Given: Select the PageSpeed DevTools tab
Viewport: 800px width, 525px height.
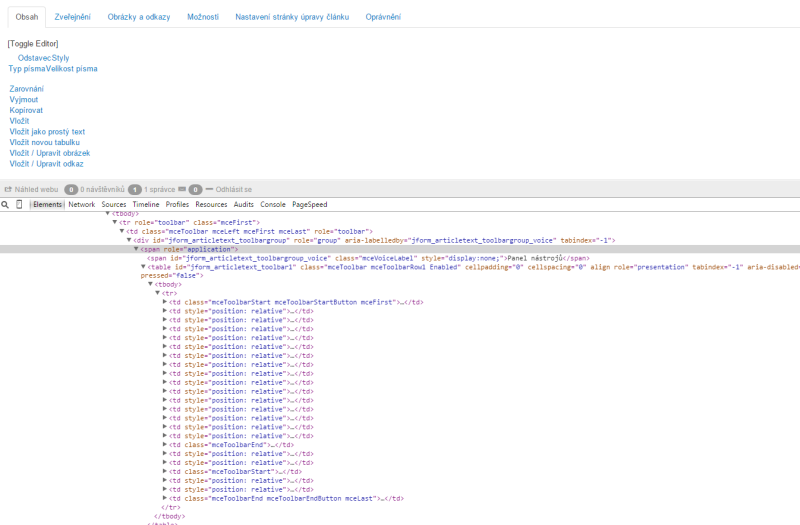Looking at the screenshot, I should click(310, 205).
